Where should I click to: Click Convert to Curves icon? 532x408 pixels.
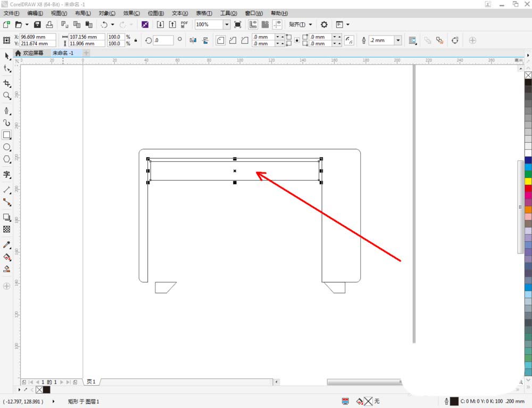point(455,40)
